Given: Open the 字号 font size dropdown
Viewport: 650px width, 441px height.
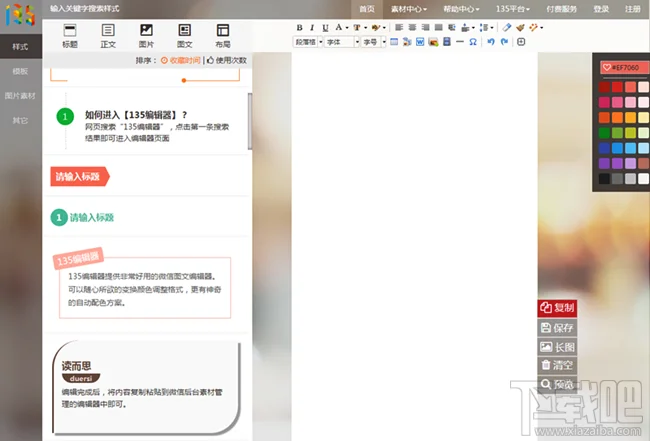Looking at the screenshot, I should click(374, 42).
